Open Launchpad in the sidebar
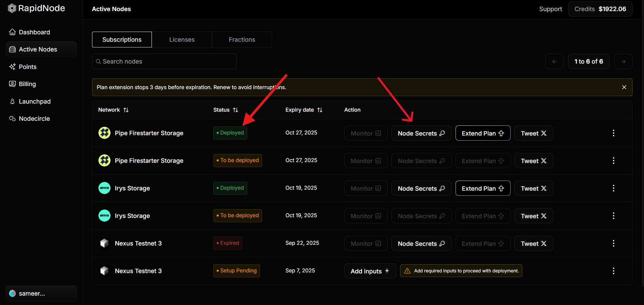Viewport: 644px width, 305px height. (35, 102)
